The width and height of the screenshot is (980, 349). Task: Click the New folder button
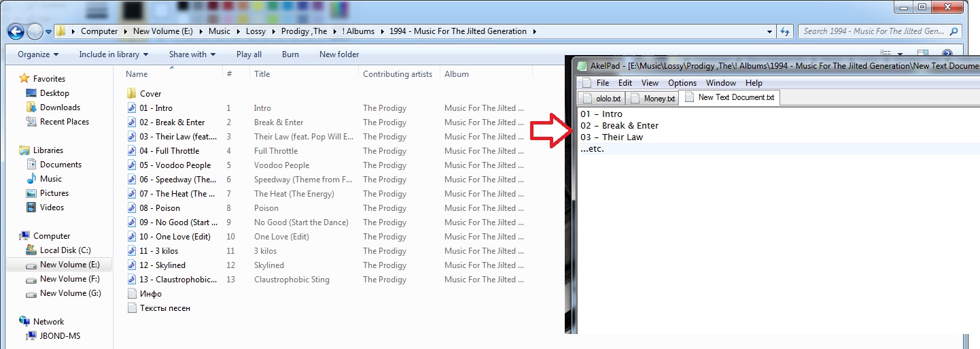pyautogui.click(x=339, y=54)
